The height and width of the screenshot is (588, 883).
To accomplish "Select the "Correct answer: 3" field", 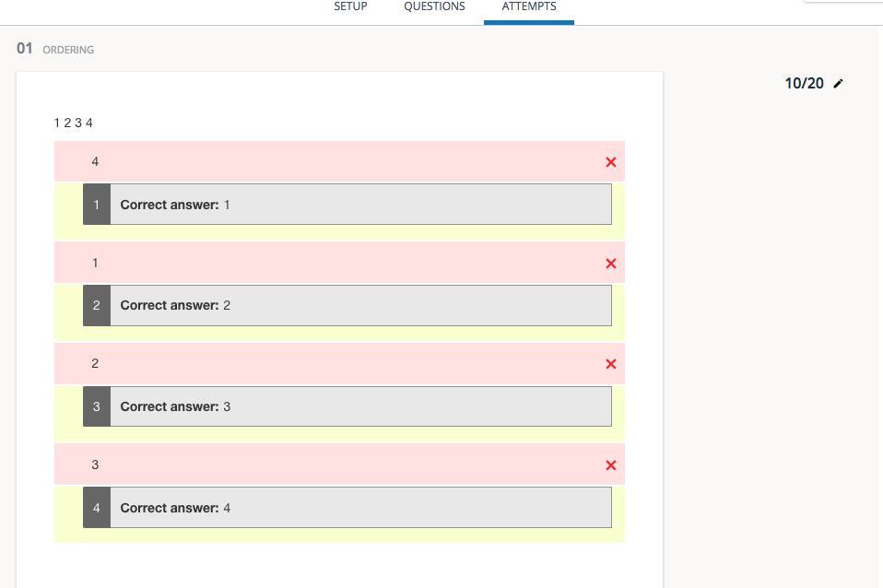I will pyautogui.click(x=359, y=406).
